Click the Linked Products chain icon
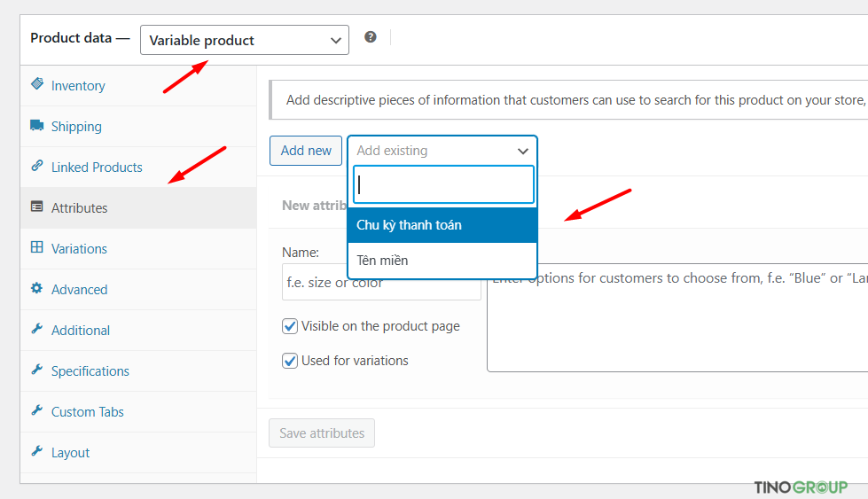Viewport: 868px width, 499px height. [x=36, y=166]
